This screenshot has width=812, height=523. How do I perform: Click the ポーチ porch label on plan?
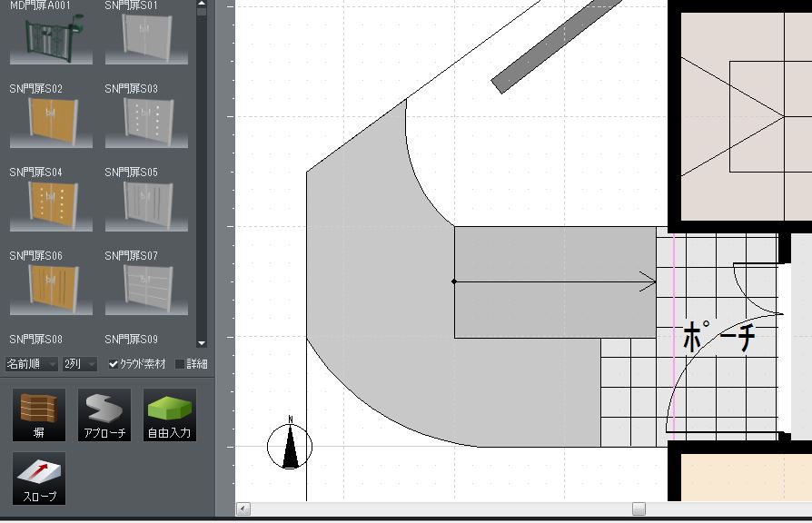point(718,338)
